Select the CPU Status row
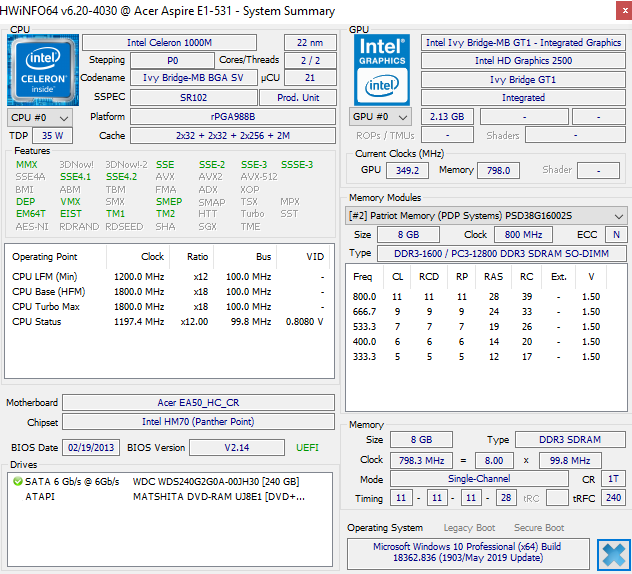Viewport: 632px width, 574px height. coord(168,321)
